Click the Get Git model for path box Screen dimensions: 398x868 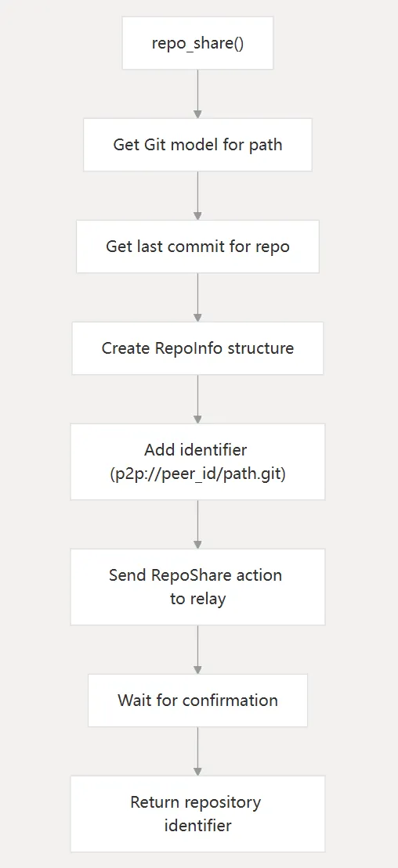197,145
